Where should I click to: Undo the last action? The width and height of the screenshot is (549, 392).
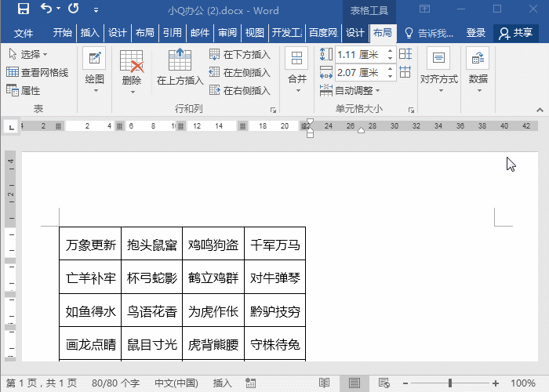coord(46,9)
